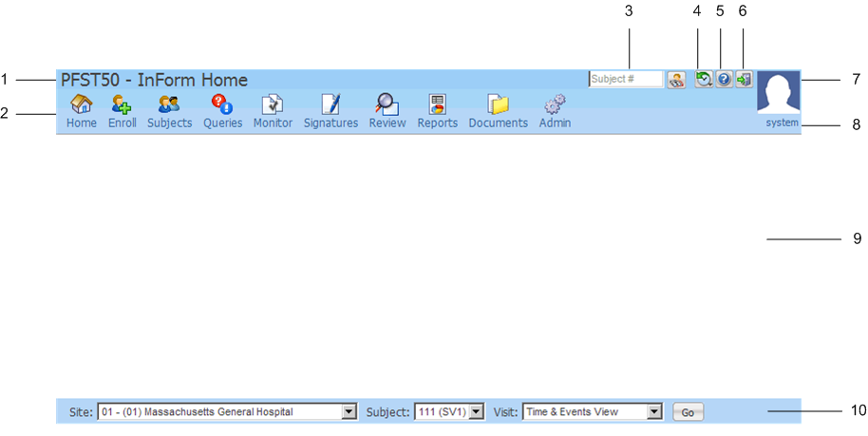Click the Monitor menu label
This screenshot has height=436, width=868.
(273, 123)
